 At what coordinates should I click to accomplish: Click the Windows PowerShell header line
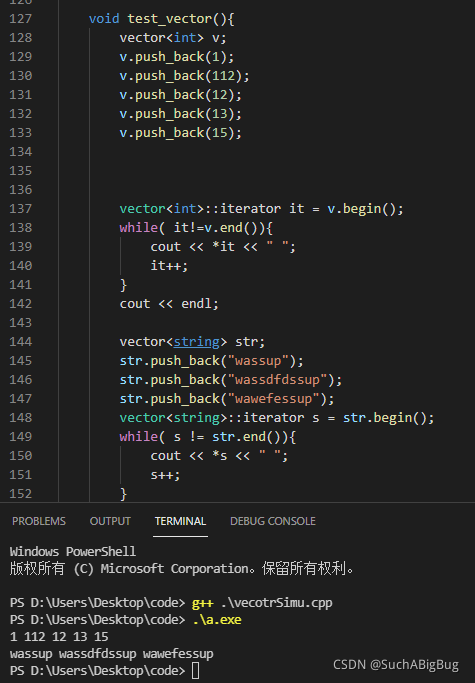coord(73,551)
